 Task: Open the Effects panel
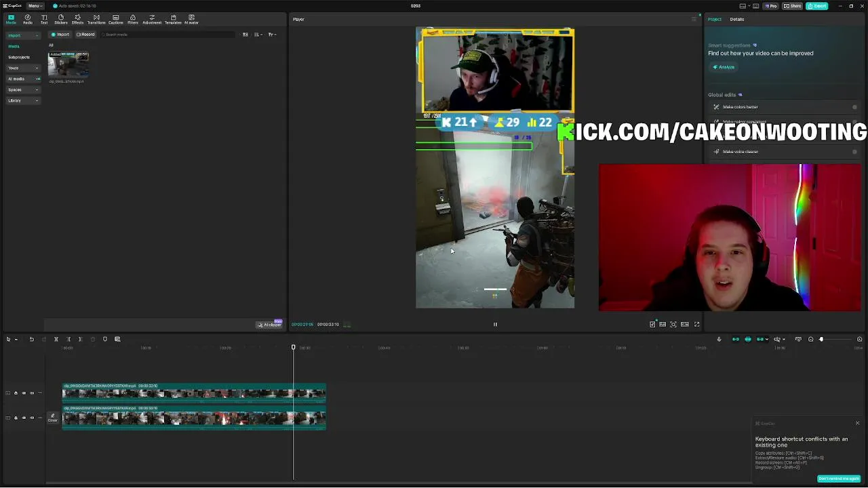(x=77, y=19)
